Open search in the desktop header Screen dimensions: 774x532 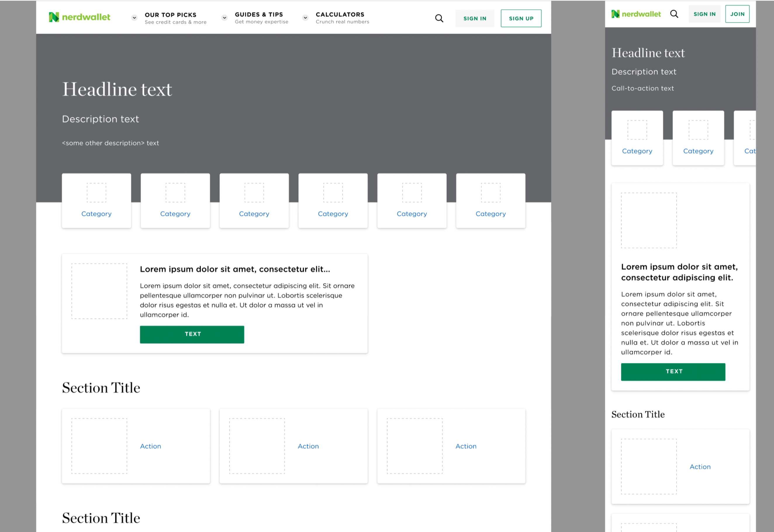[439, 18]
